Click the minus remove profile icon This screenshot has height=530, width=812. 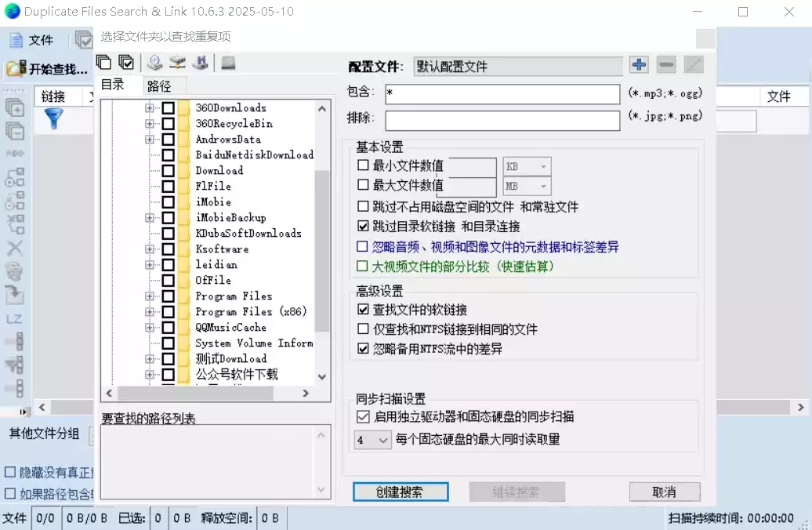coord(666,65)
